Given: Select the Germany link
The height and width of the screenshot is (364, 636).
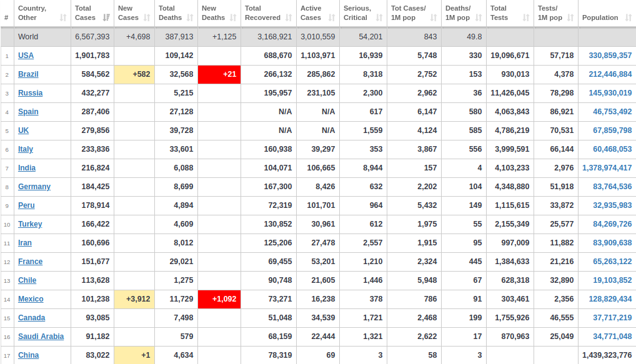Looking at the screenshot, I should click(34, 187).
